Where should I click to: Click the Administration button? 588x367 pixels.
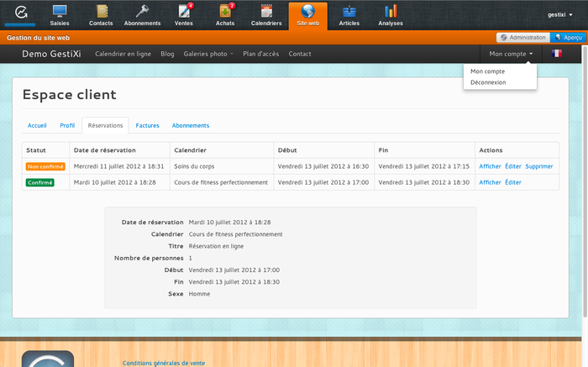(522, 38)
